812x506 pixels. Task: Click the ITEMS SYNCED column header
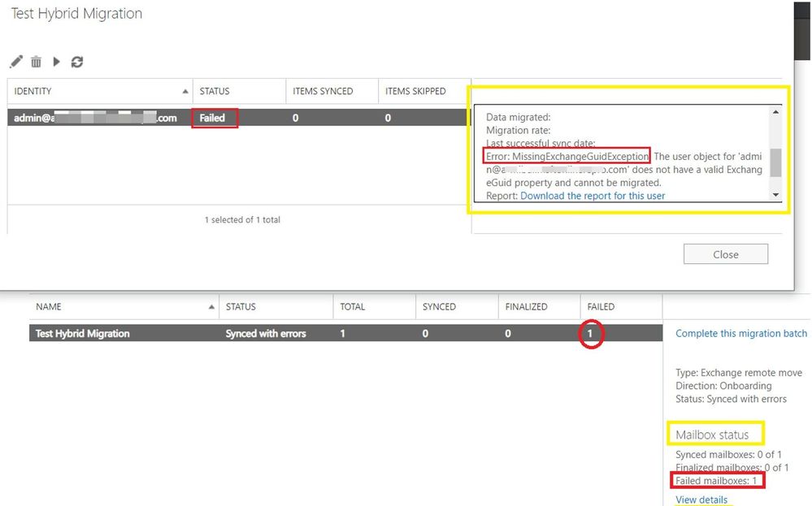tap(332, 91)
